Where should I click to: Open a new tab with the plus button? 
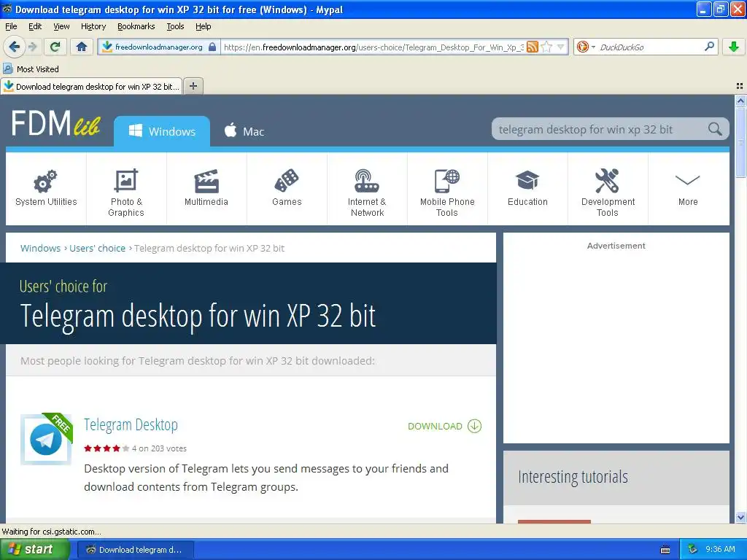coord(193,86)
